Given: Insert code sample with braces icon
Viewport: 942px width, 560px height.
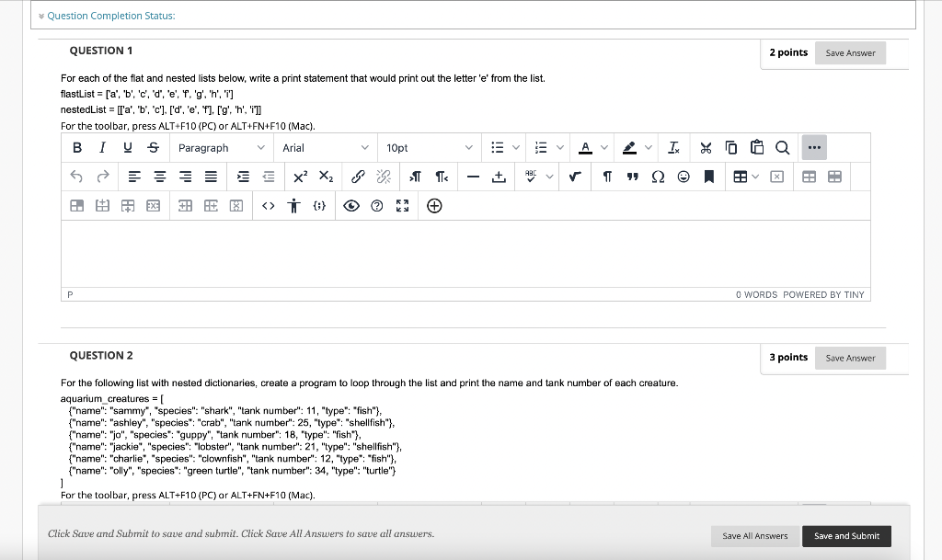Looking at the screenshot, I should coord(319,206).
